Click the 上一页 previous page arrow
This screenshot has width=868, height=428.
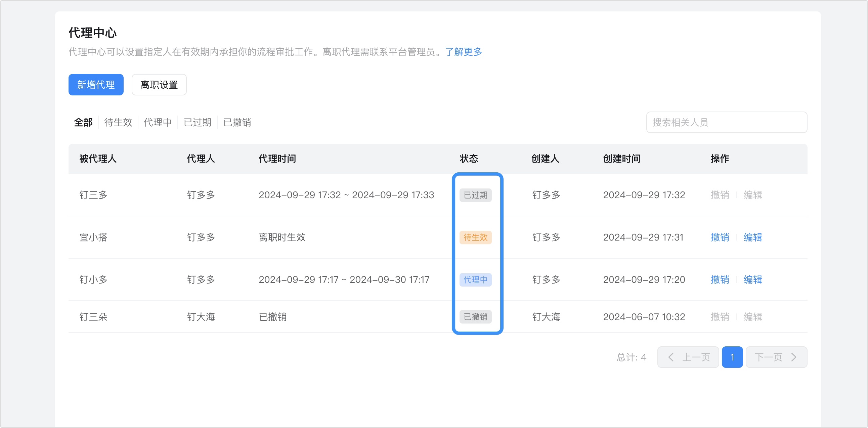pos(688,357)
